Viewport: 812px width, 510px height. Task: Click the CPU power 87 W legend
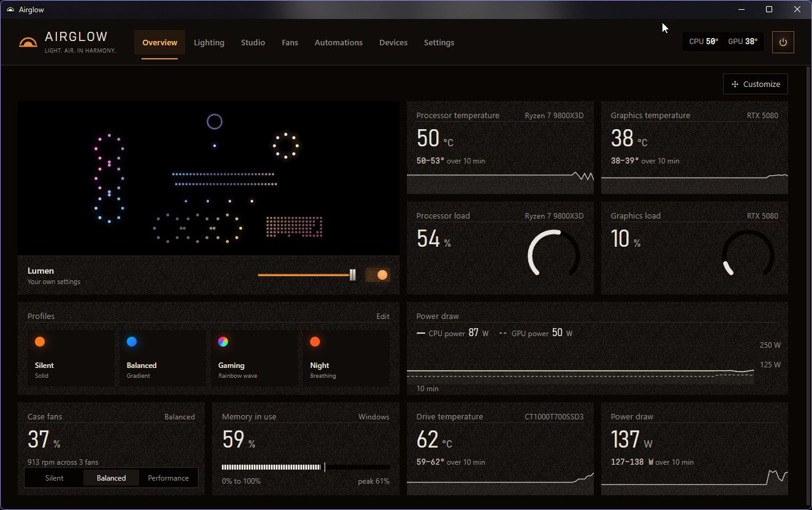point(452,333)
